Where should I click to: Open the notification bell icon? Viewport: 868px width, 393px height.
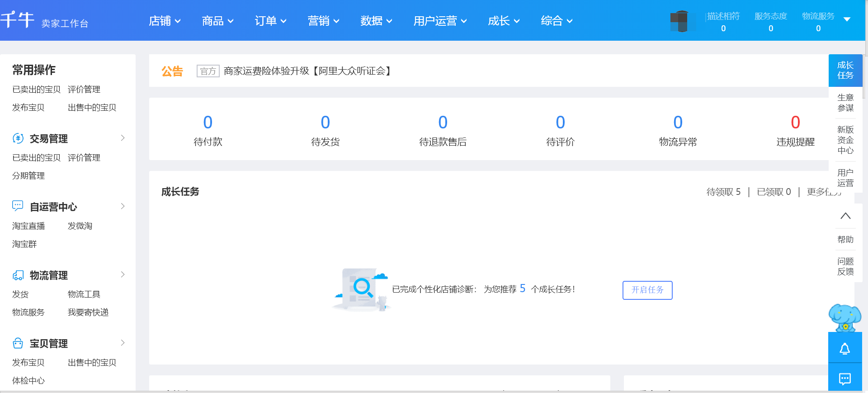[x=845, y=349]
